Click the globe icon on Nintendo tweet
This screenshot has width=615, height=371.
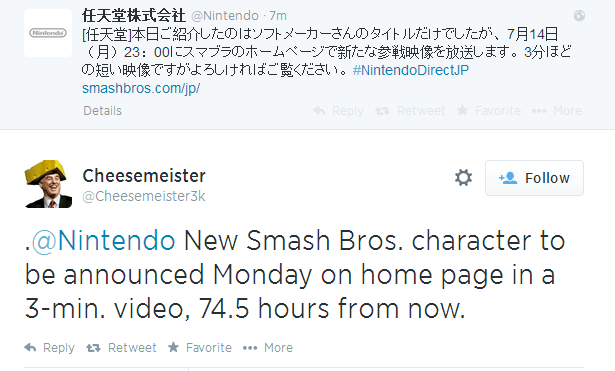(x=579, y=16)
